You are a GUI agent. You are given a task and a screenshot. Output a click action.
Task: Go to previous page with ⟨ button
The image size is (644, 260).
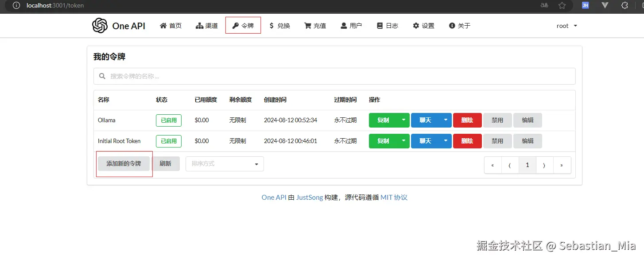pyautogui.click(x=510, y=165)
